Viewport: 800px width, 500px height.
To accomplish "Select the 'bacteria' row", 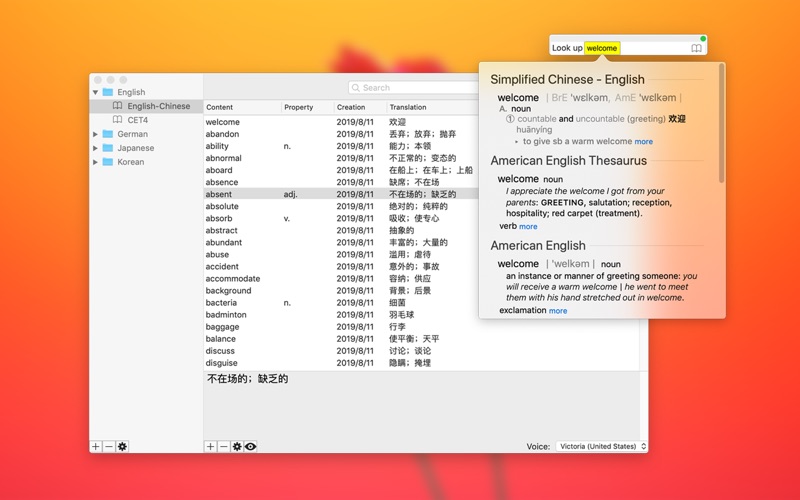I will point(341,303).
